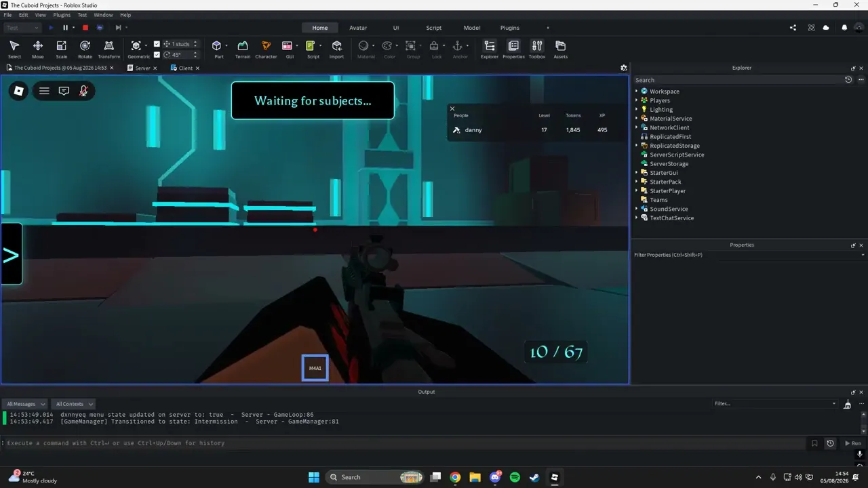
Task: Open command history clock icon
Action: click(830, 443)
